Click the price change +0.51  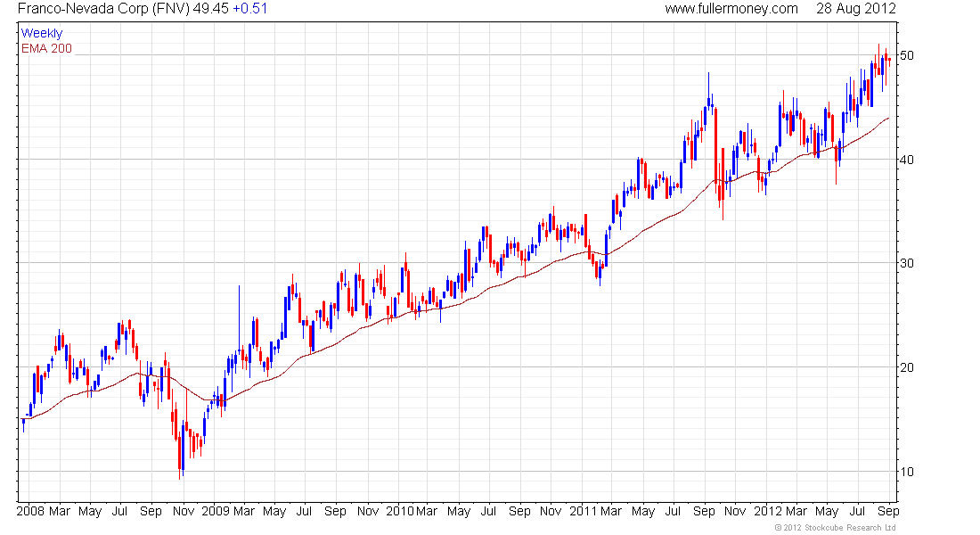[250, 9]
